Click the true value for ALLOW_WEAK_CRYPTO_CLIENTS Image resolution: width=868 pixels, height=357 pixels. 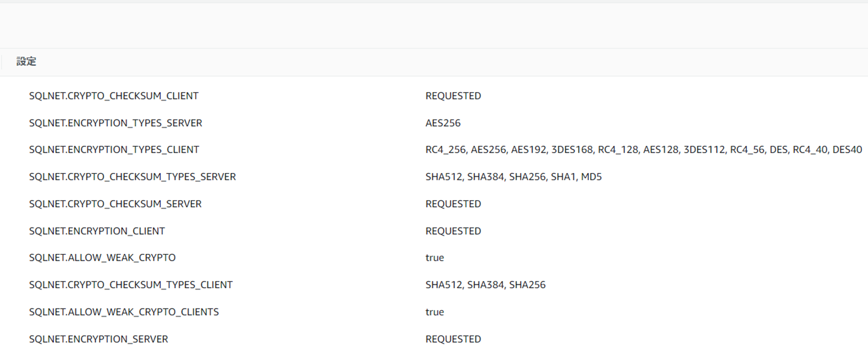(435, 312)
